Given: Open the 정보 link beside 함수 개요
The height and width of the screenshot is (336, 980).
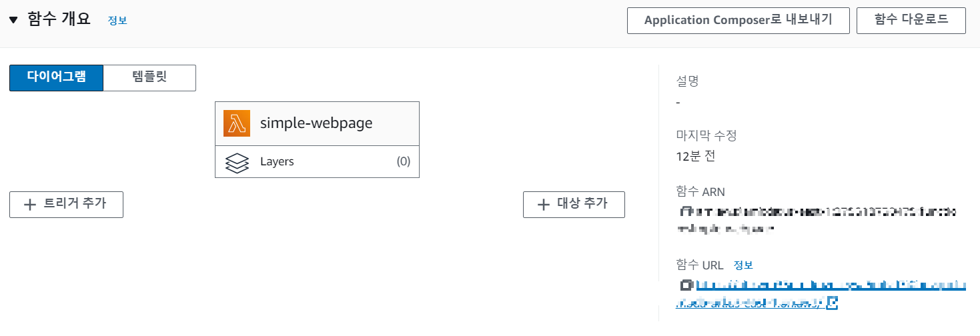Looking at the screenshot, I should pos(117,21).
